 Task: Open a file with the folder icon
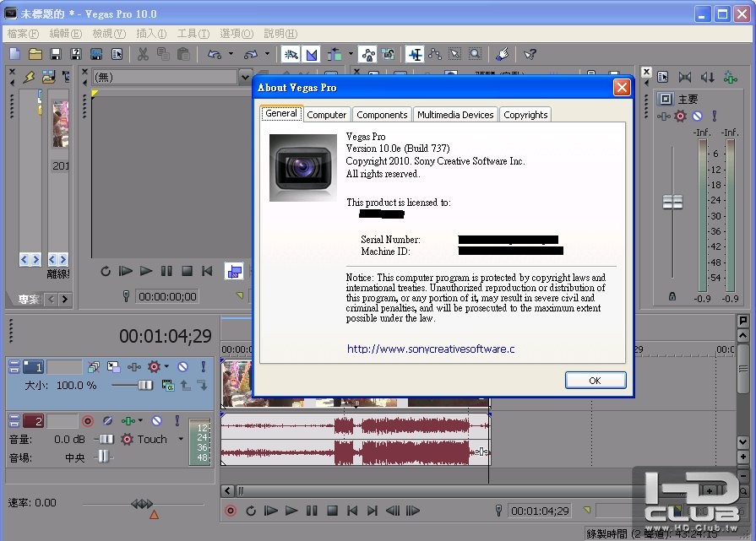[x=35, y=54]
